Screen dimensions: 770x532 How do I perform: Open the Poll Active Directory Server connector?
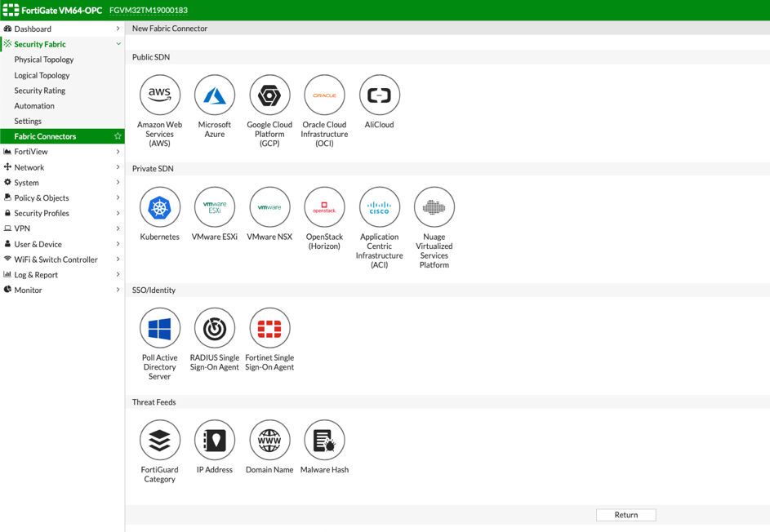[x=159, y=327]
